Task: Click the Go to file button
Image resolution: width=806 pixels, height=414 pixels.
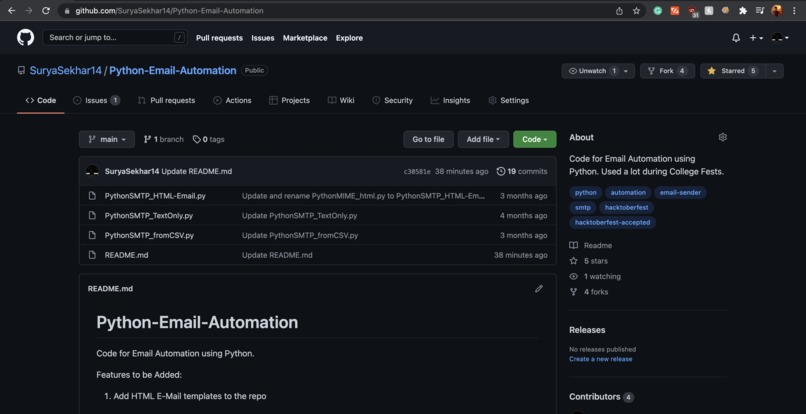Action: click(428, 139)
